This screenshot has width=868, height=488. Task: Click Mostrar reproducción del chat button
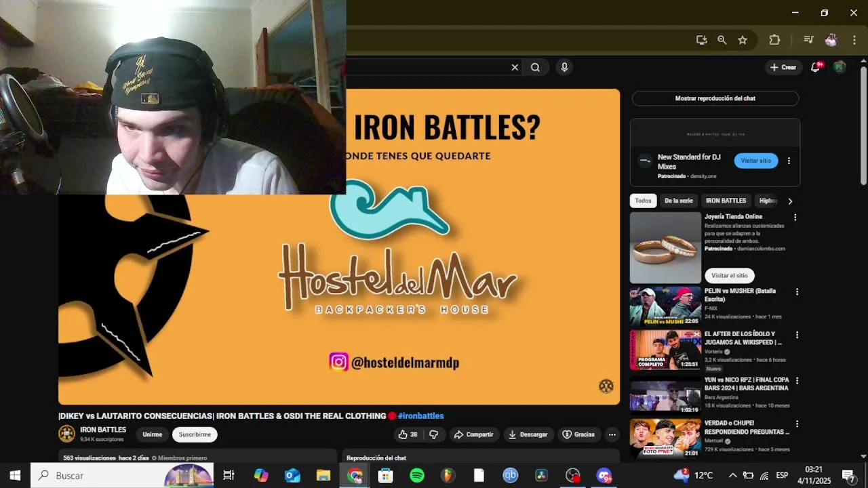click(x=715, y=98)
